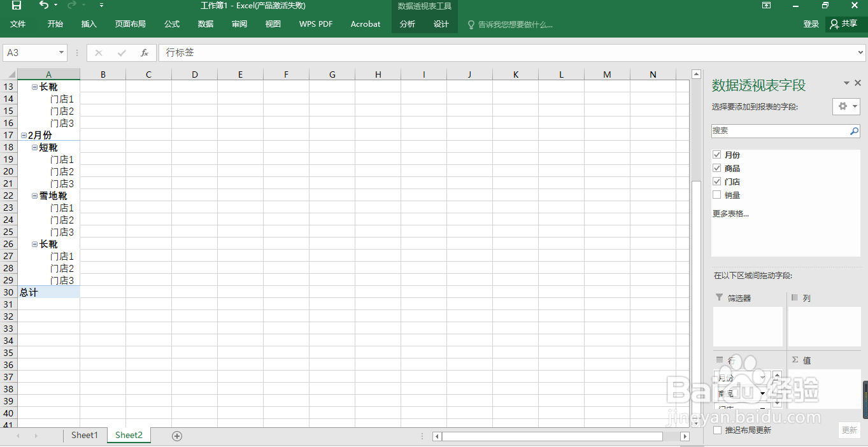Open the Acrobat ribbon tab
Viewport: 868px width, 447px height.
366,24
